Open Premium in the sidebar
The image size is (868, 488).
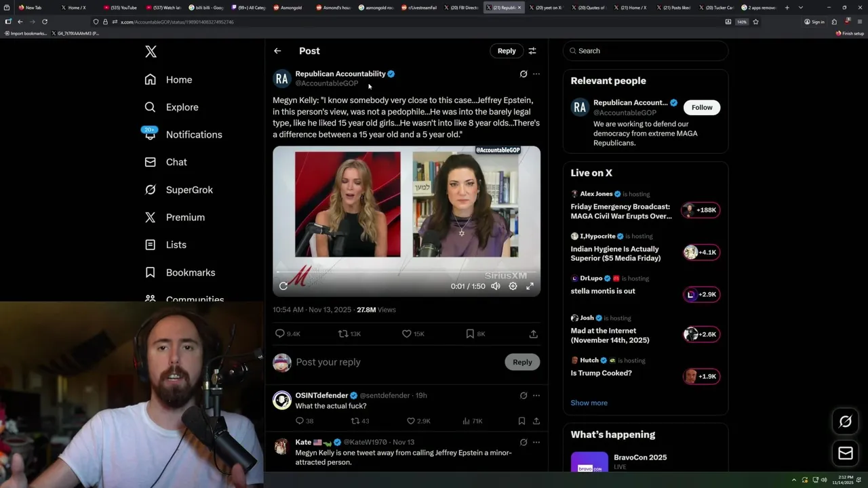(175, 217)
